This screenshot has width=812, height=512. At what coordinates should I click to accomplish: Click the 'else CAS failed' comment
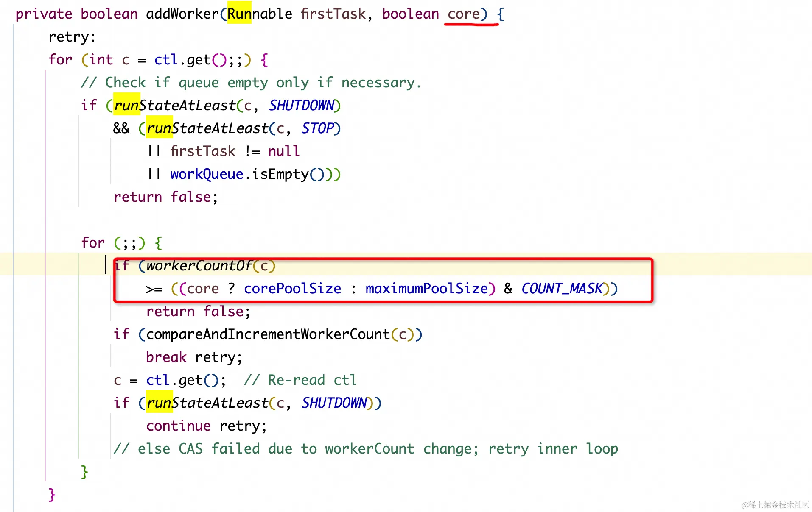[366, 449]
